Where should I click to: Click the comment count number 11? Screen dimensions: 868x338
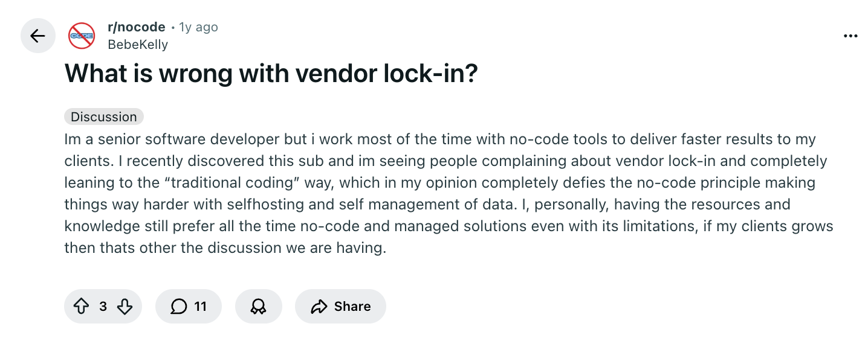coord(200,307)
